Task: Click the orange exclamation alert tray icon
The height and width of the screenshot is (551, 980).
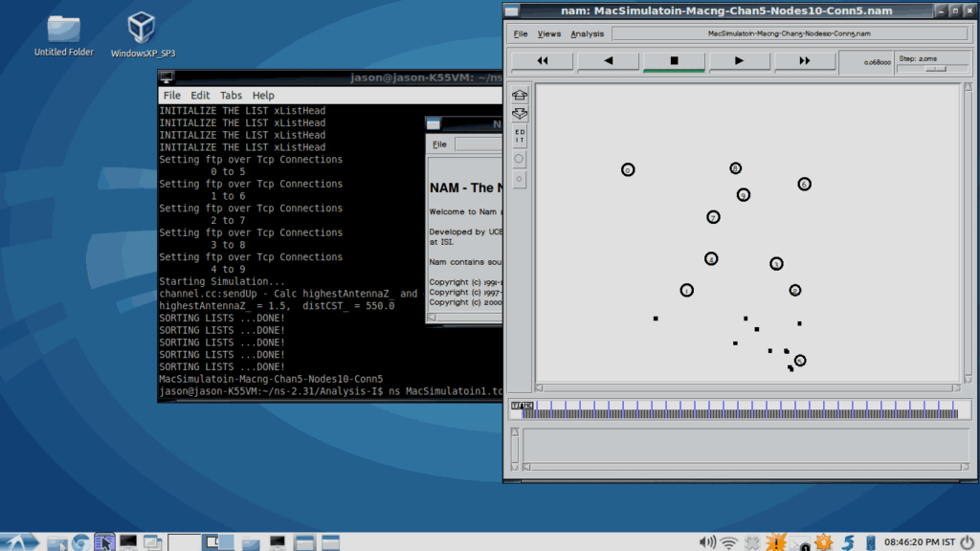Action: pos(775,542)
